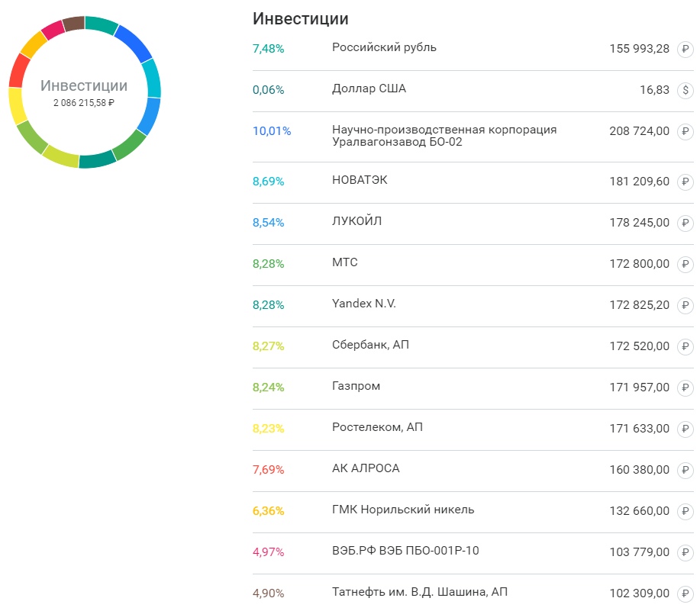This screenshot has width=700, height=611.
Task: Select the 8,28% share in the МТС row
Action: click(x=268, y=264)
